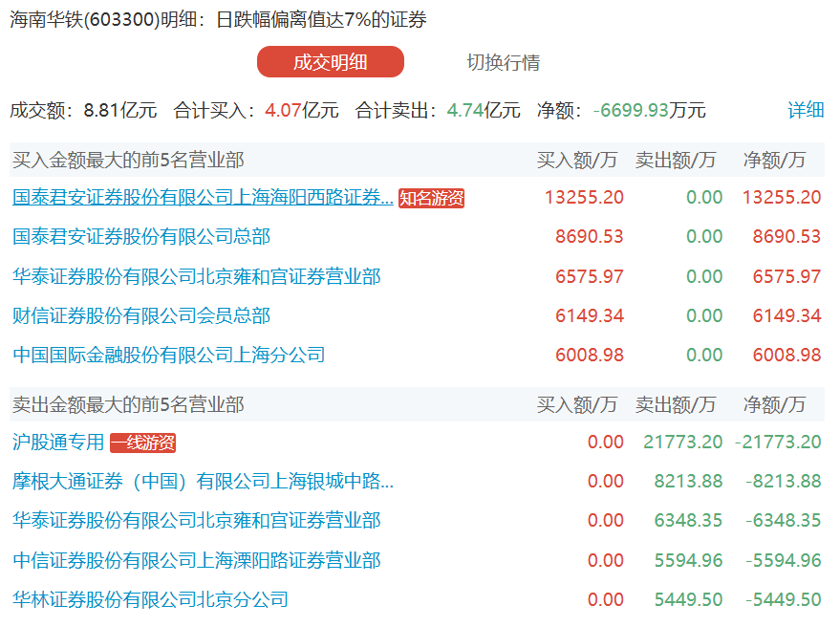
Task: Open 财信证券股份有限公司会员总部 link
Action: tap(141, 315)
